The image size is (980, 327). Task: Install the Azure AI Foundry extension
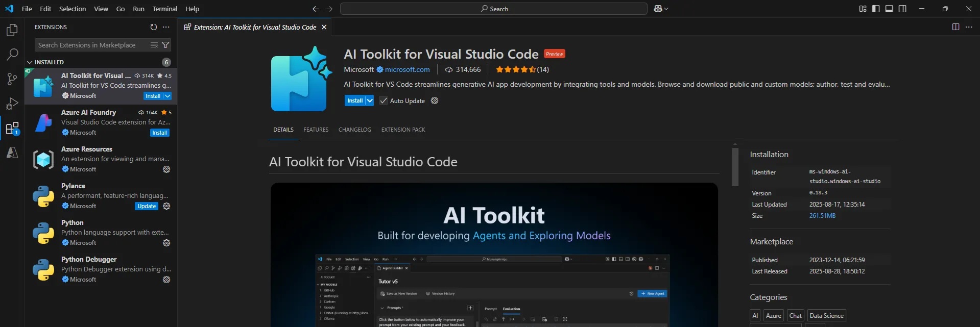pos(160,133)
